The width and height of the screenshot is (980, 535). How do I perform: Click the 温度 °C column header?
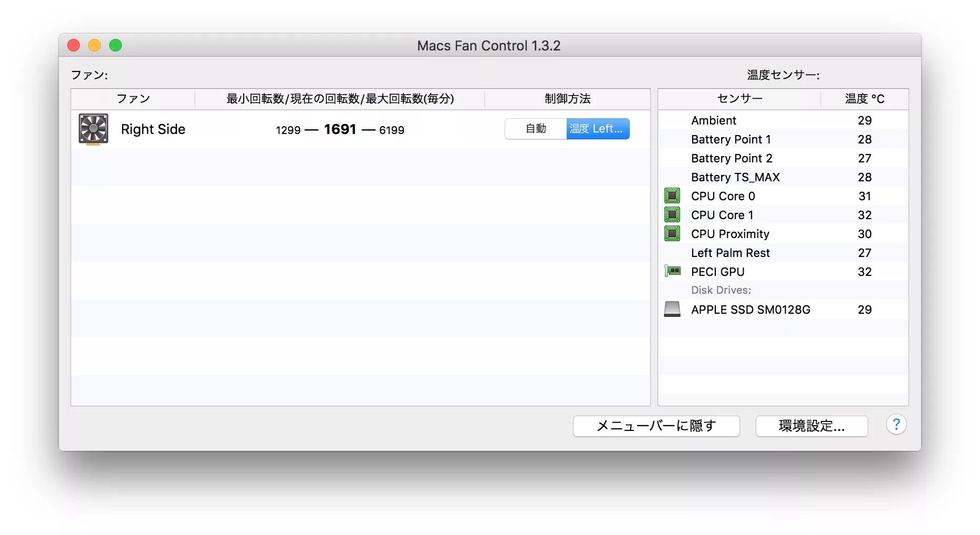tap(864, 99)
